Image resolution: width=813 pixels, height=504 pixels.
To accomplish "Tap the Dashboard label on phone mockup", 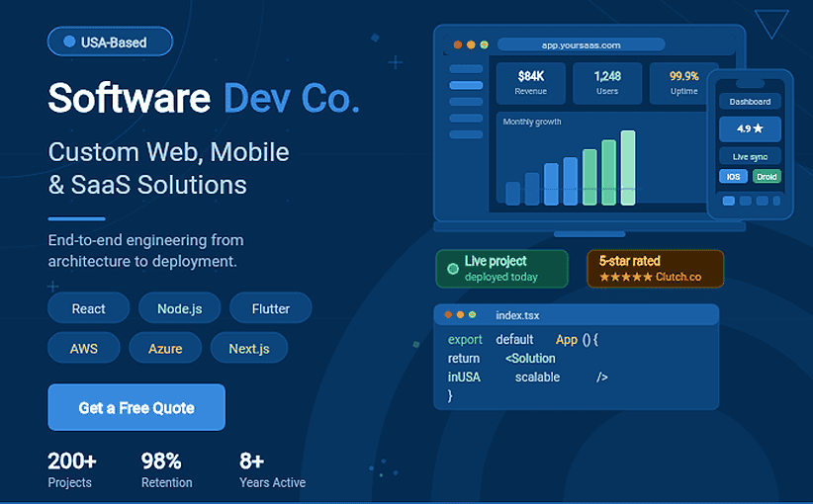I will (x=750, y=102).
